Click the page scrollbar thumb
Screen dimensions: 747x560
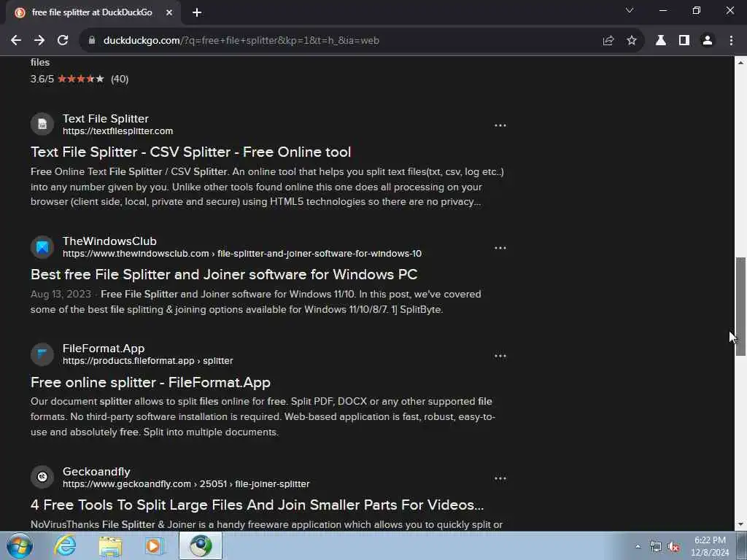[x=740, y=307]
